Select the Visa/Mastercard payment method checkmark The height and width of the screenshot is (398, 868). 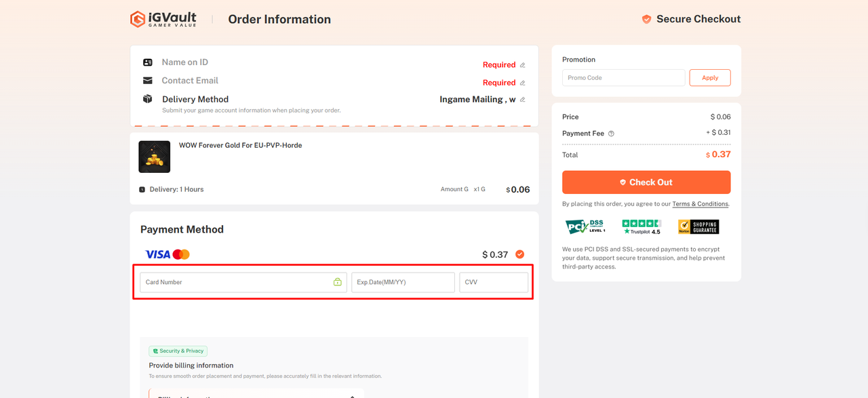(x=519, y=254)
